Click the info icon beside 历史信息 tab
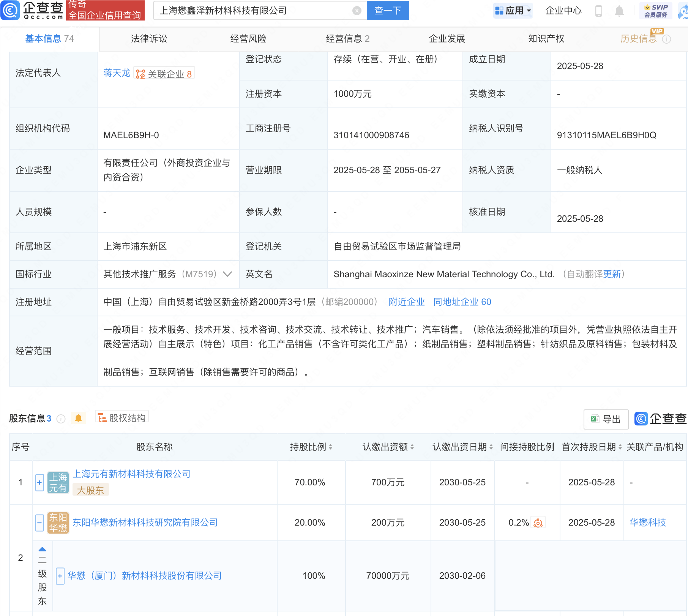The width and height of the screenshot is (688, 616). [666, 39]
